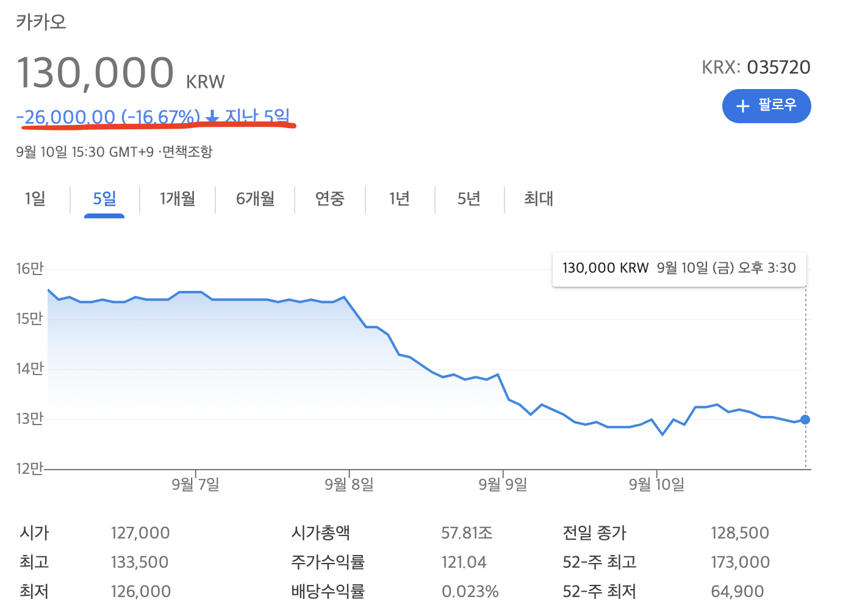Click the plus icon in 팔로우 button
This screenshot has height=616, width=865.
point(742,106)
